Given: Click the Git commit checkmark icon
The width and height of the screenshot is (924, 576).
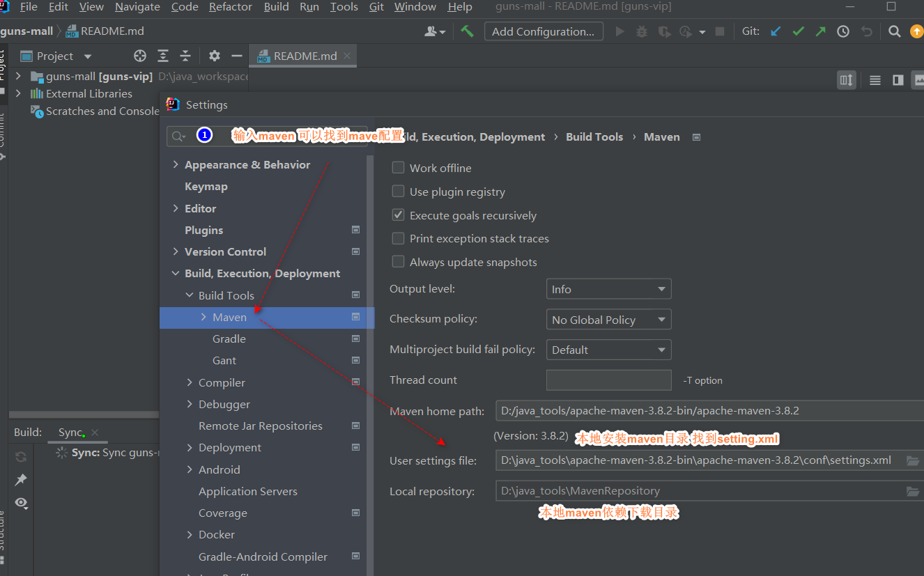Looking at the screenshot, I should [x=799, y=31].
